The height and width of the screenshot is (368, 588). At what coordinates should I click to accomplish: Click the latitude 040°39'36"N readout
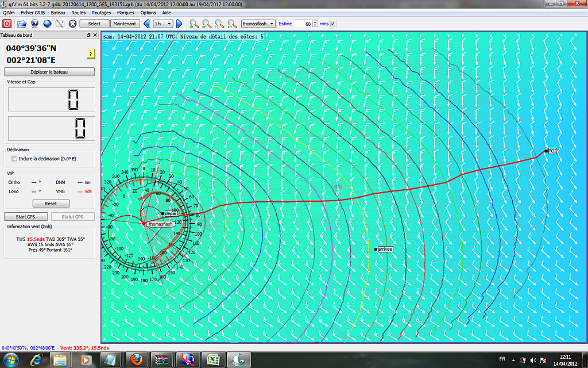coord(31,48)
